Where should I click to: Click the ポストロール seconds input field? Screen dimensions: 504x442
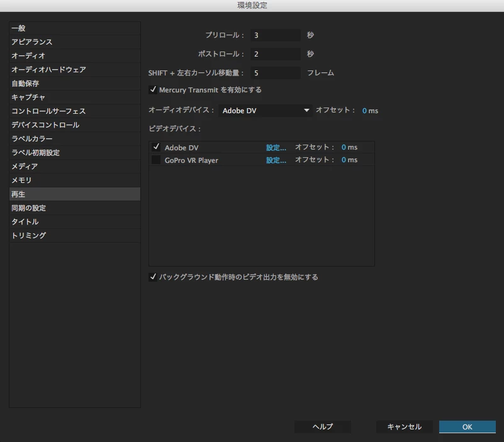pyautogui.click(x=276, y=54)
